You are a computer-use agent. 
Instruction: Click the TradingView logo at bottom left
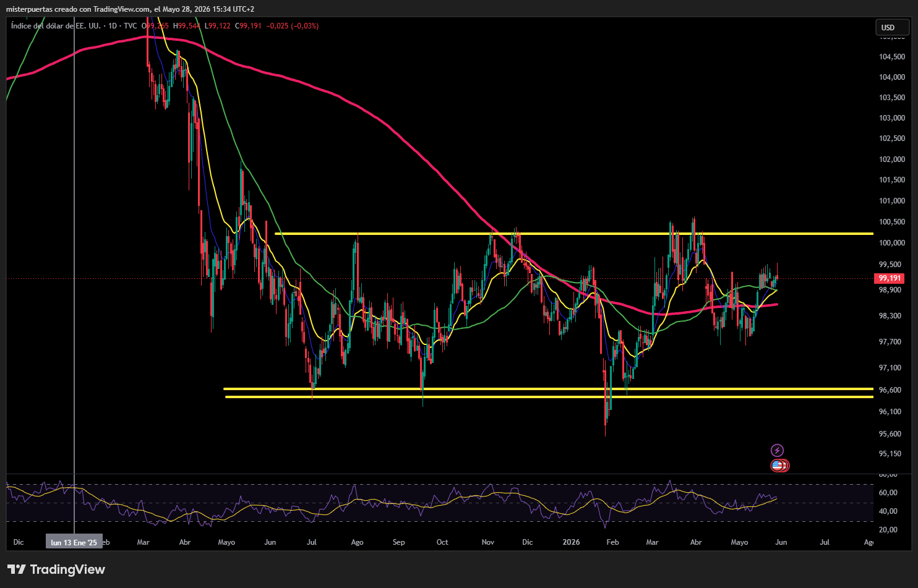pyautogui.click(x=56, y=569)
